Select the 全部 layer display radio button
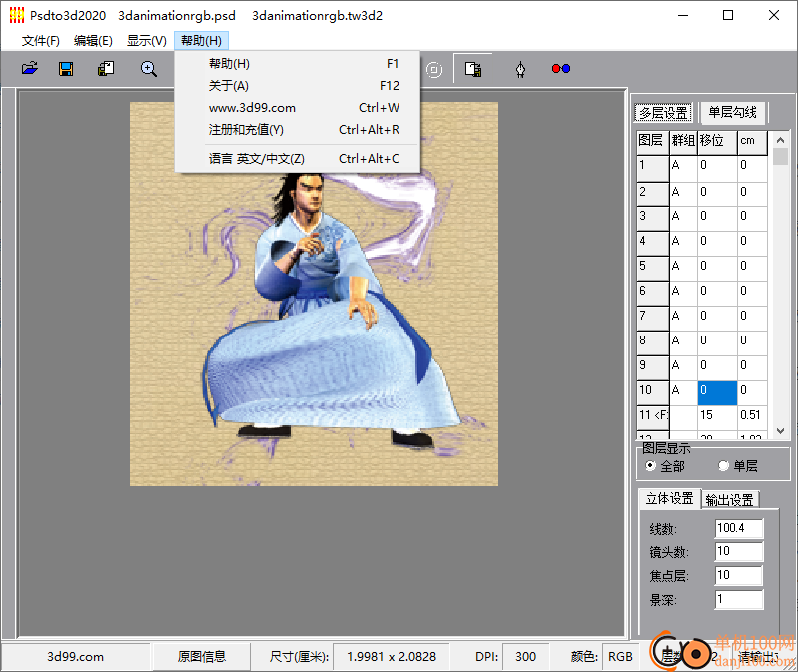This screenshot has width=798, height=672. point(652,466)
